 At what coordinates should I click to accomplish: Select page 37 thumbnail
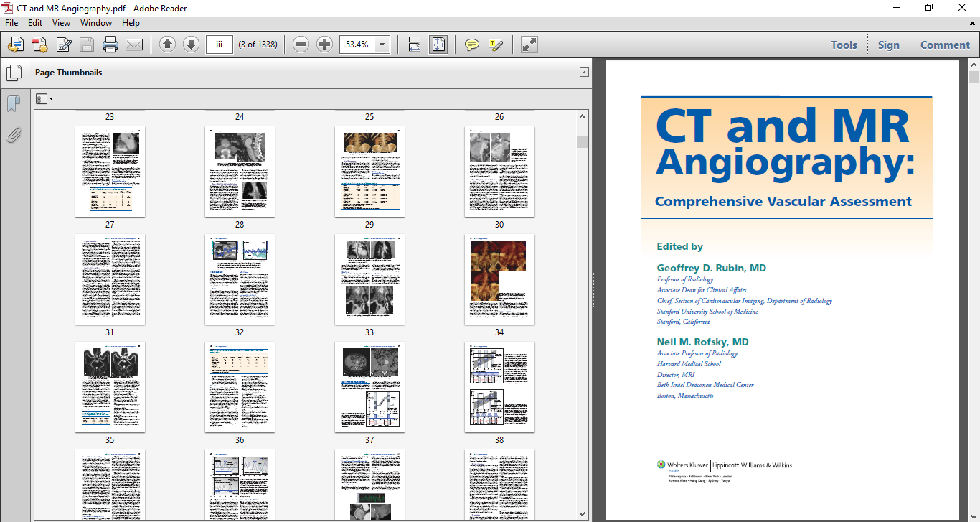(x=369, y=387)
